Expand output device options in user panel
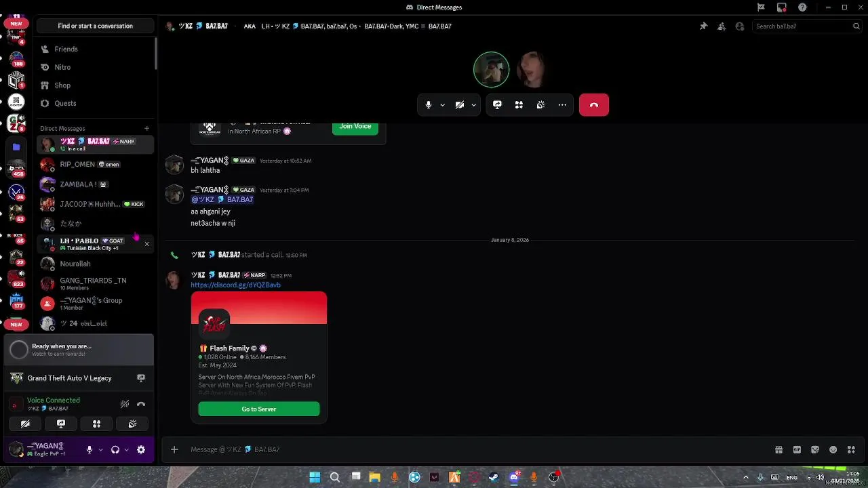The height and width of the screenshot is (488, 868). 126,449
